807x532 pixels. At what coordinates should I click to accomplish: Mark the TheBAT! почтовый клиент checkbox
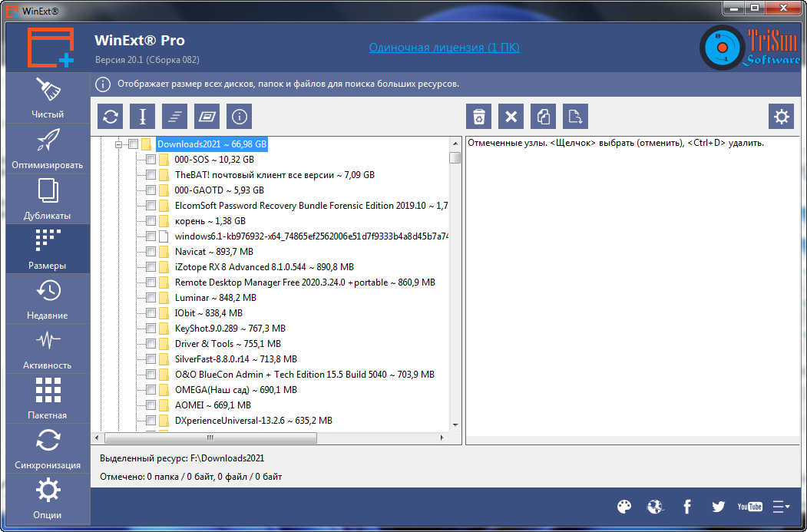[x=150, y=175]
